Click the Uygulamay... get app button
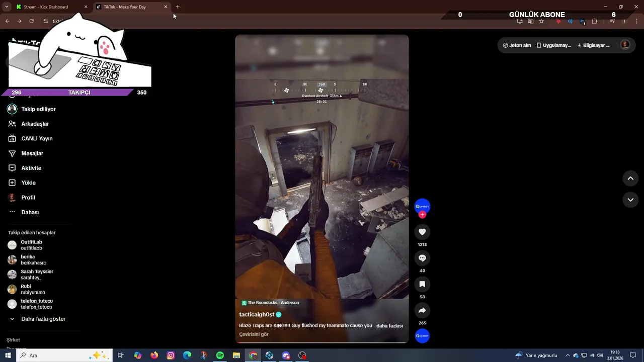This screenshot has width=644, height=362. [x=554, y=45]
